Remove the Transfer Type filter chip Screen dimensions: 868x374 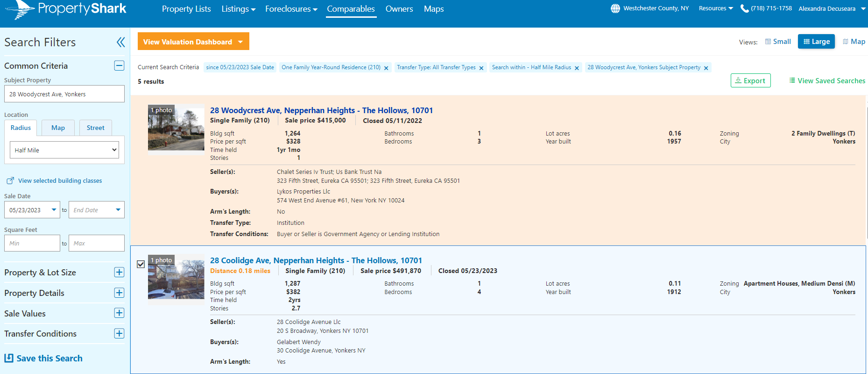click(481, 68)
